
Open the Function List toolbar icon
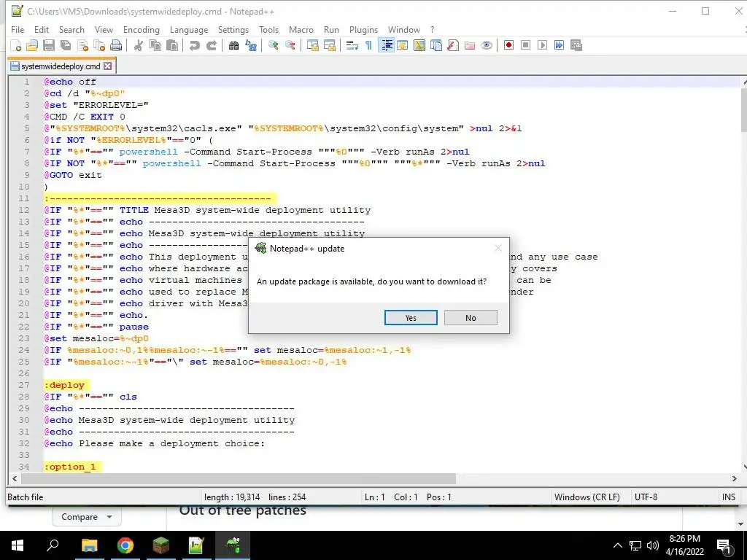[x=453, y=45]
